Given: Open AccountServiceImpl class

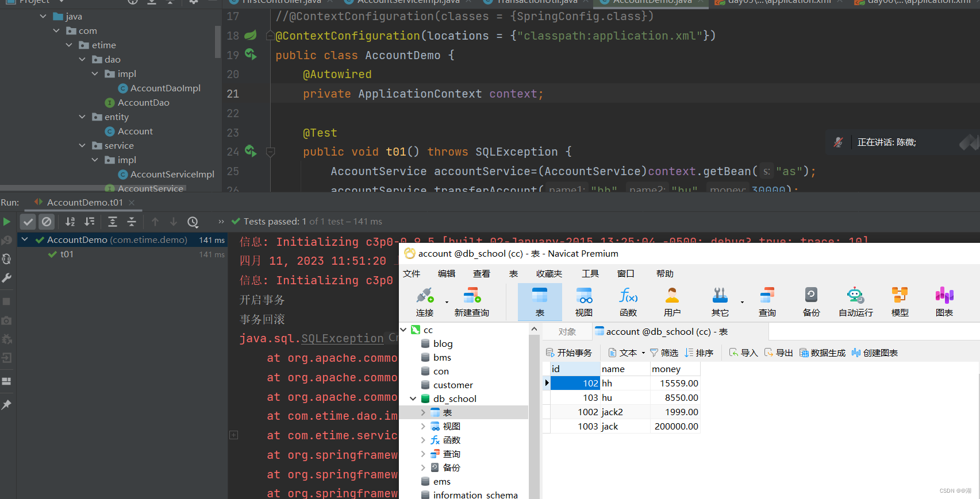Looking at the screenshot, I should coord(172,174).
